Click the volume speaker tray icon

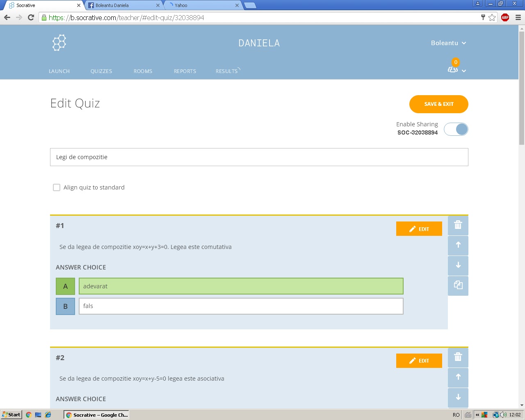click(503, 415)
